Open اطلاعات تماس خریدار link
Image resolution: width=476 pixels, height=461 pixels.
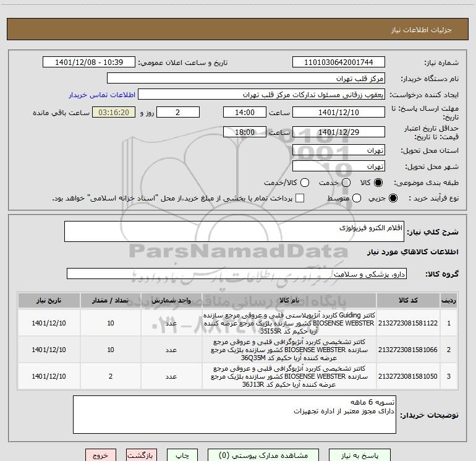(x=102, y=95)
